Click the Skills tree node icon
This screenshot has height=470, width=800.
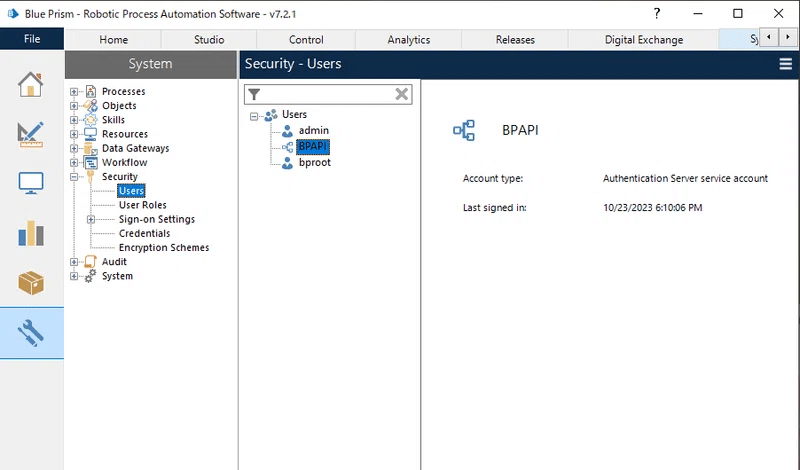91,120
